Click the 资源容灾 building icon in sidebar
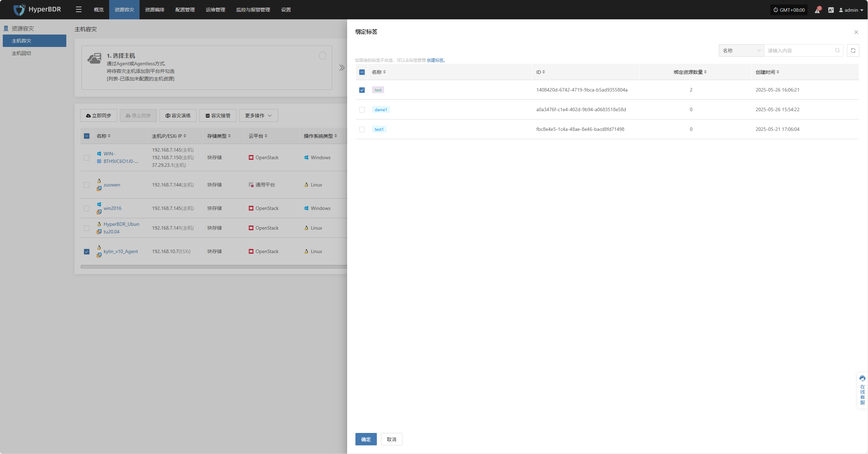Image resolution: width=868 pixels, height=454 pixels. (x=6, y=28)
